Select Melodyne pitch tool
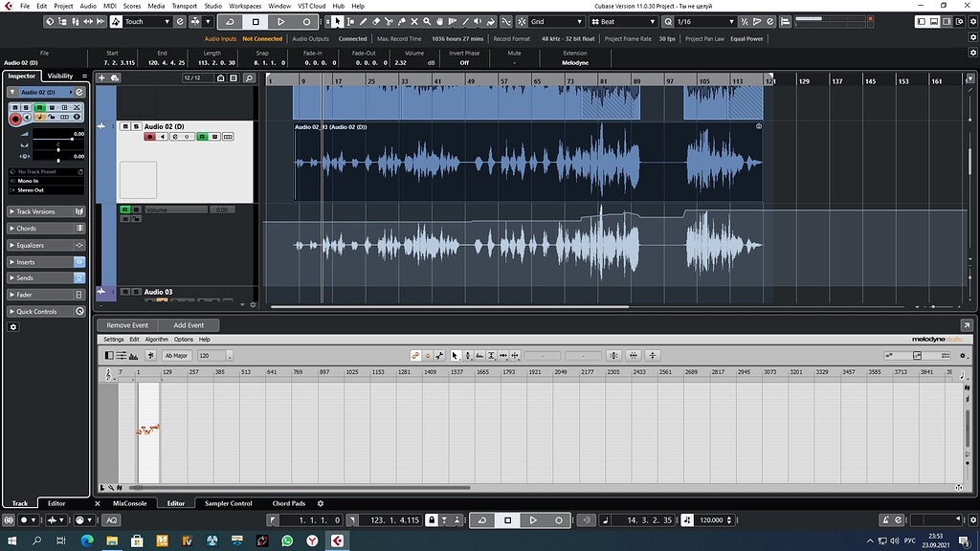 coord(467,356)
